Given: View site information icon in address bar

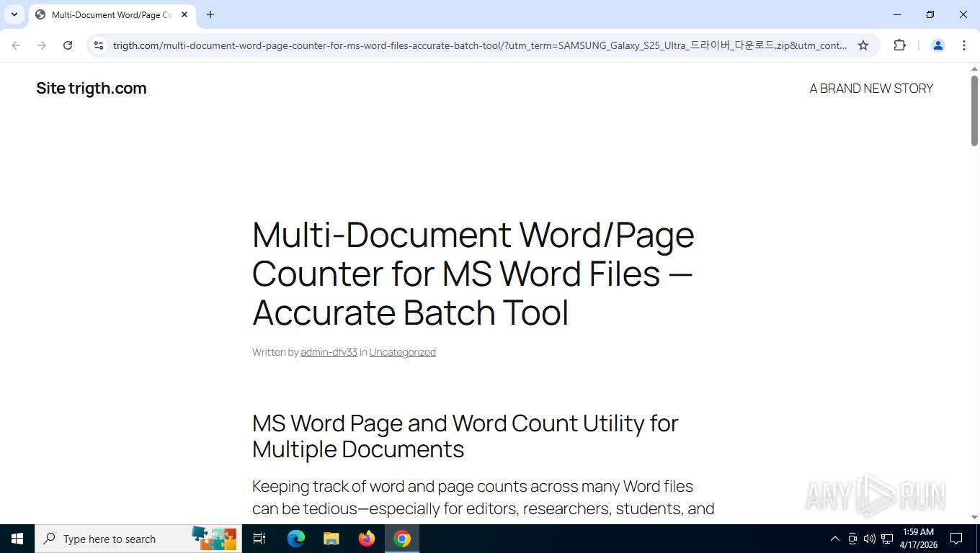Looking at the screenshot, I should pos(99,45).
